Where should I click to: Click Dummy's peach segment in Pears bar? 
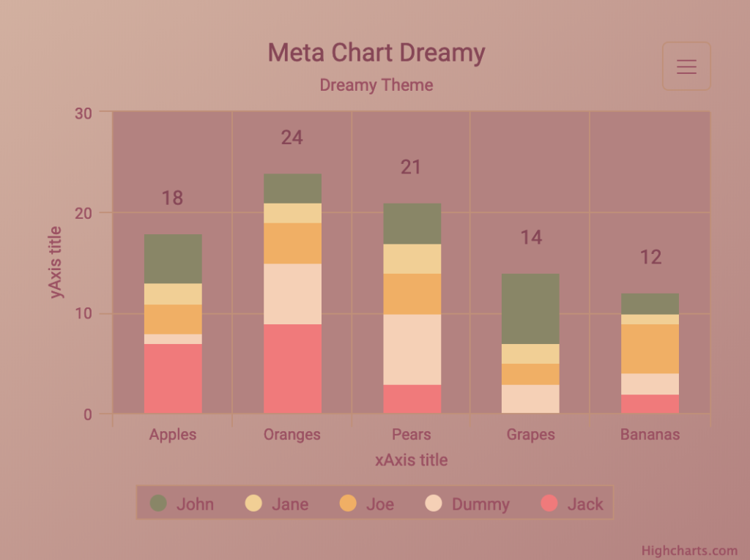coord(412,349)
